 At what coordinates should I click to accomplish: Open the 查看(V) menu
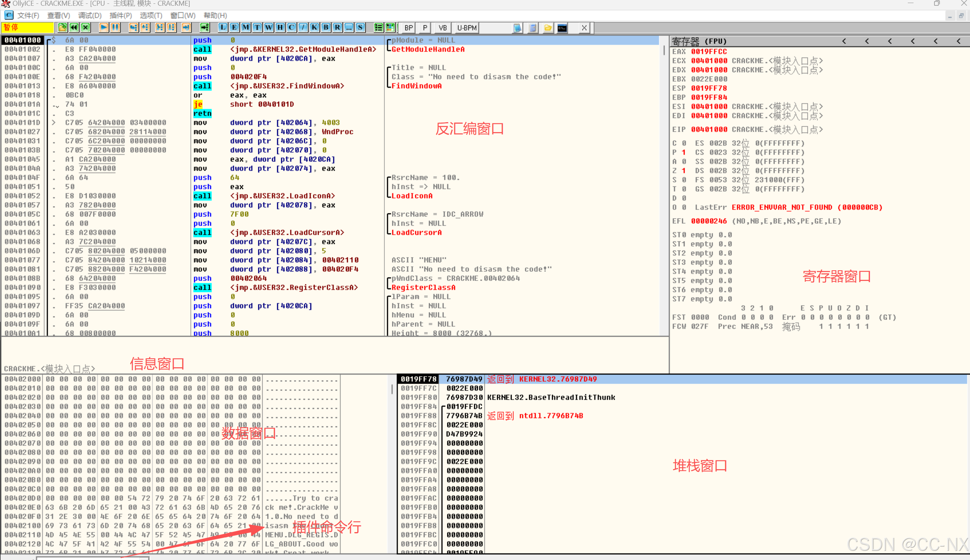58,15
